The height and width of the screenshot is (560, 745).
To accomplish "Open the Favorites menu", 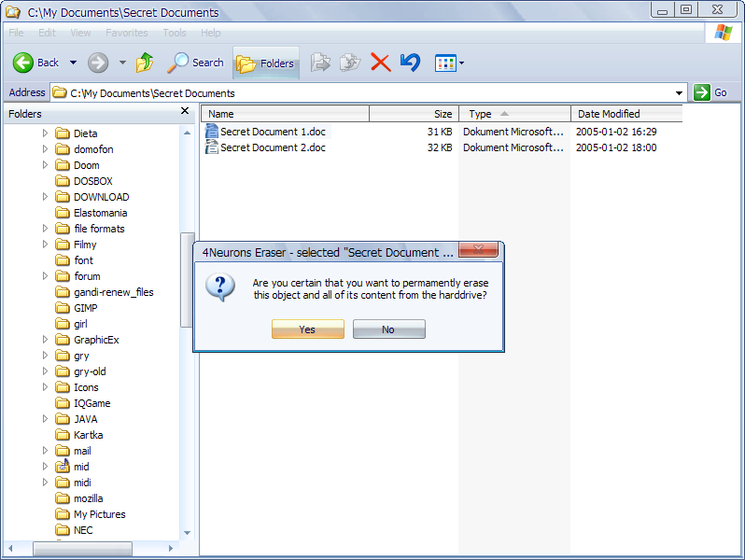I will coord(126,33).
